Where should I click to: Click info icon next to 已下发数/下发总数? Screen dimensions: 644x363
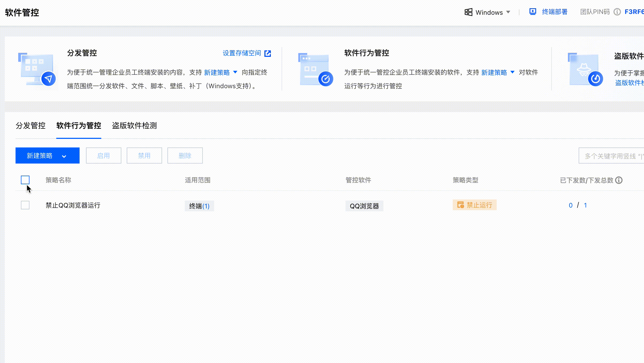pos(619,180)
